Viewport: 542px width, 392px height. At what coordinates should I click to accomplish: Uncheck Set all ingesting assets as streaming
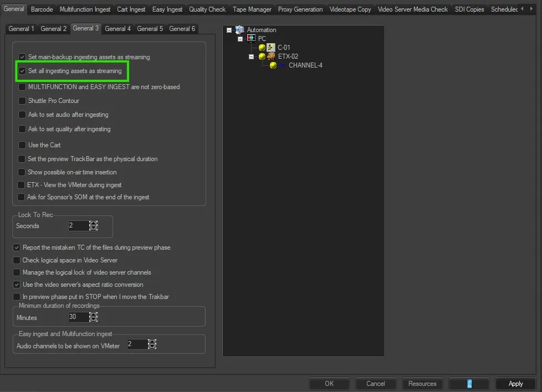point(22,71)
